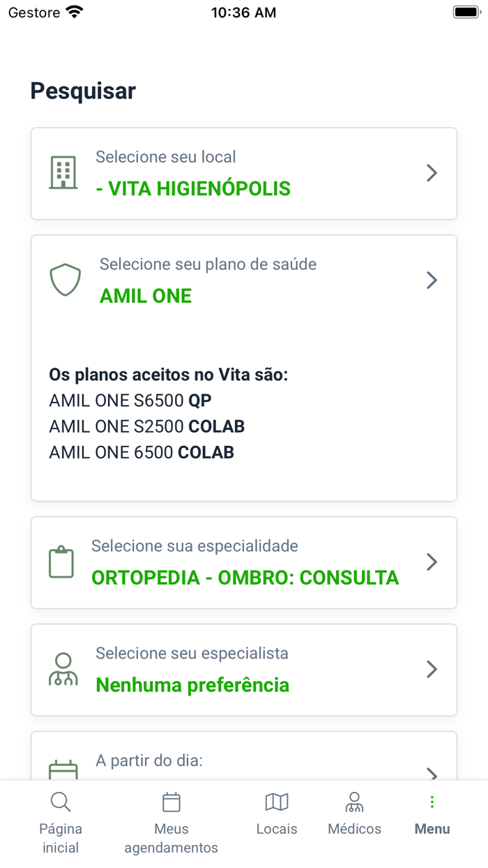Viewport: 488px width, 868px height.
Task: Tap the Médicos doctors icon
Action: pos(354,802)
